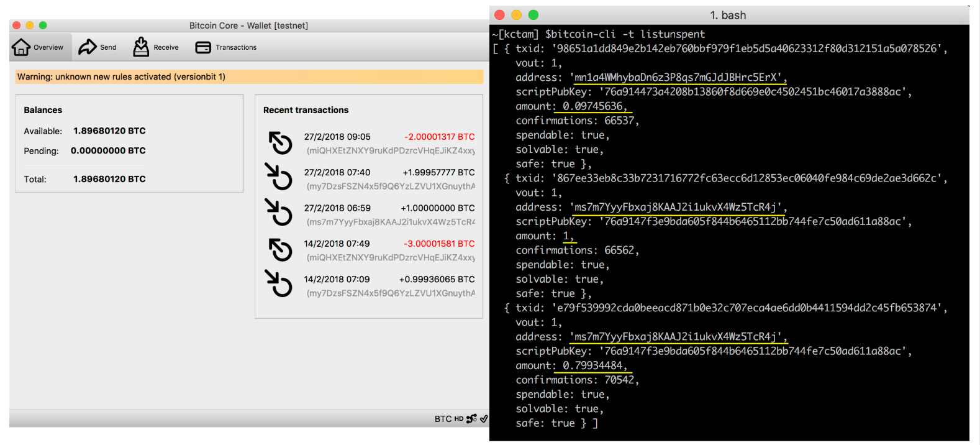Open the Transactions tab label
This screenshot has height=445, width=980.
(x=236, y=47)
